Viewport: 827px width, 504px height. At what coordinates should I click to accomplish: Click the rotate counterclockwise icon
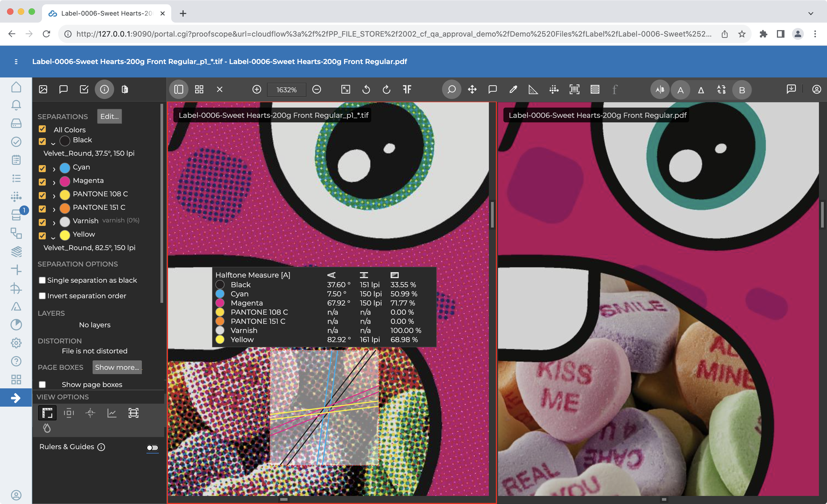click(366, 90)
